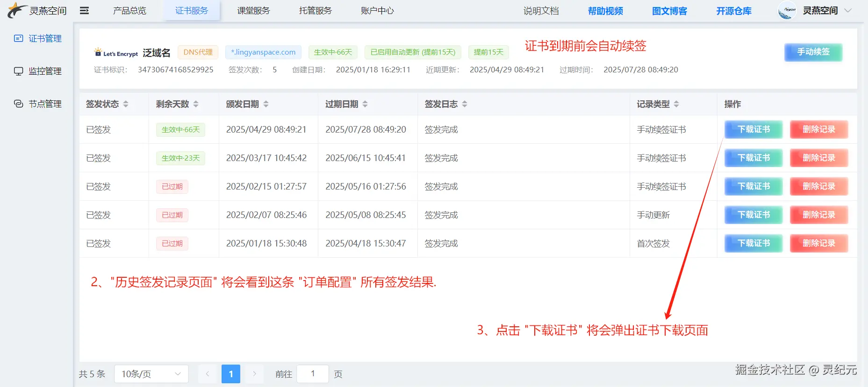Viewport: 868px width, 387px height.
Task: Open the 产品总览 menu
Action: (x=129, y=11)
